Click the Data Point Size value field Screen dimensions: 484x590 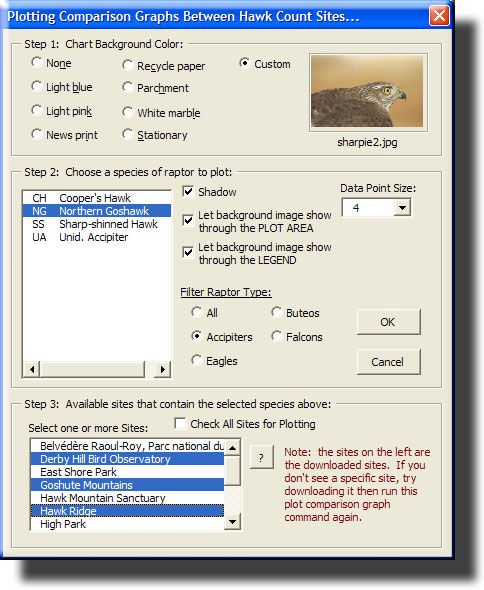pos(368,208)
